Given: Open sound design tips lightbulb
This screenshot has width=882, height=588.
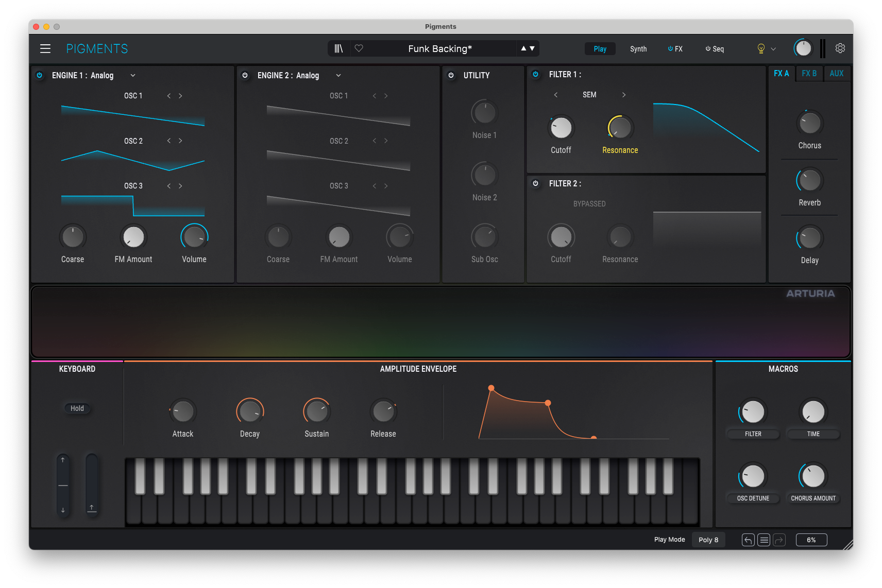Looking at the screenshot, I should [761, 48].
